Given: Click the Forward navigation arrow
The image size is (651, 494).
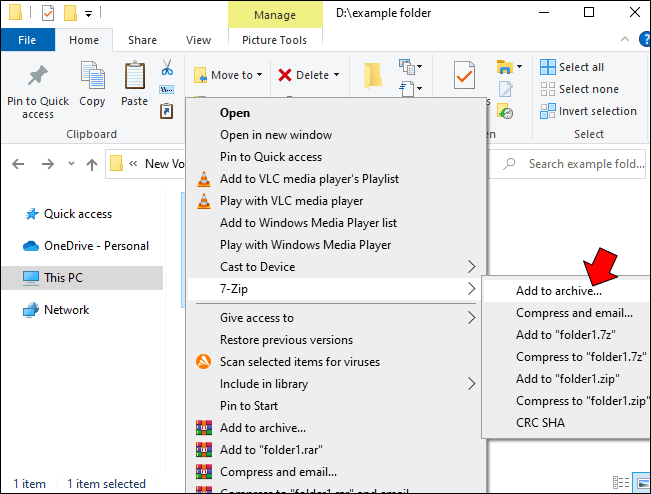Looking at the screenshot, I should [x=48, y=164].
